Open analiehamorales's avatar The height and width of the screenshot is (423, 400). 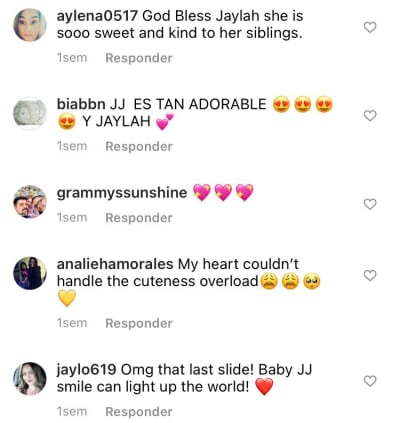click(x=30, y=273)
